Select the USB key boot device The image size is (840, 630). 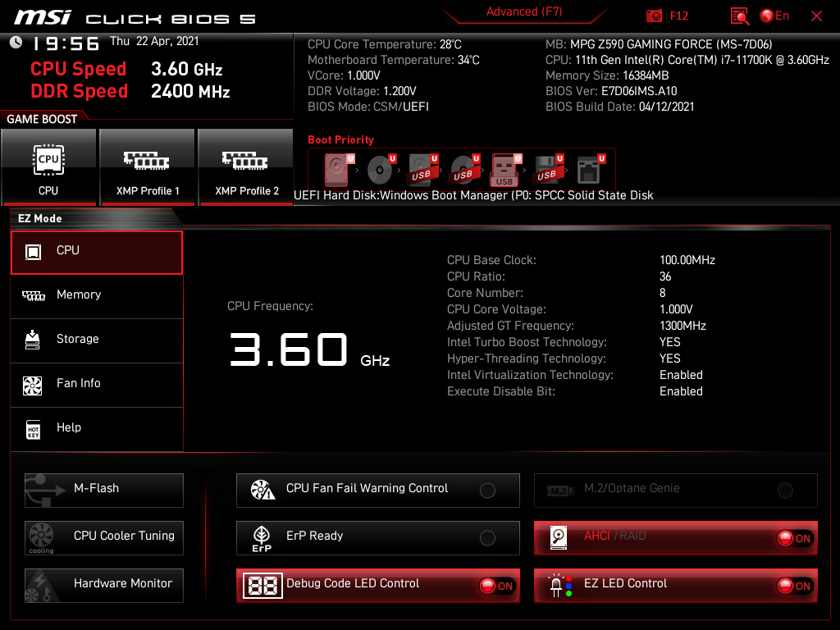(505, 170)
